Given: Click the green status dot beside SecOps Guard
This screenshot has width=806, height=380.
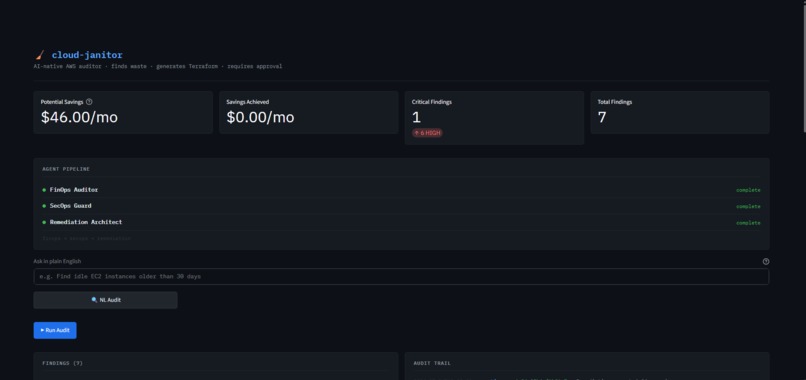Looking at the screenshot, I should (44, 206).
